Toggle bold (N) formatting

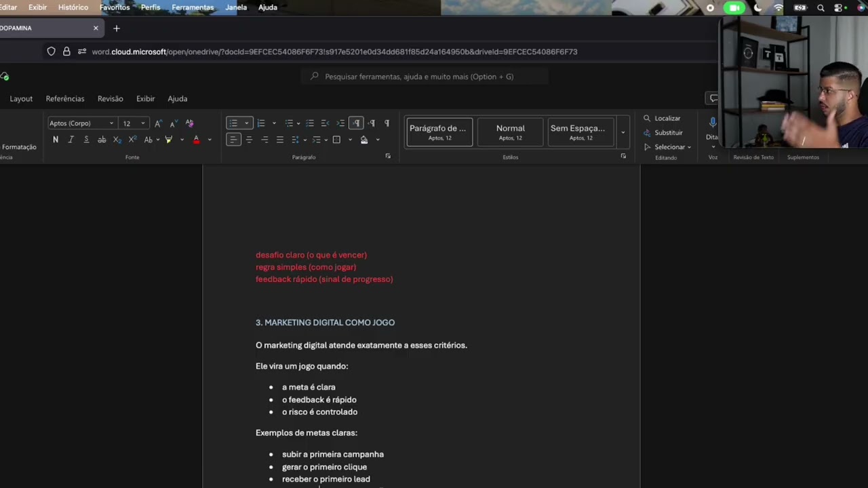(x=56, y=140)
